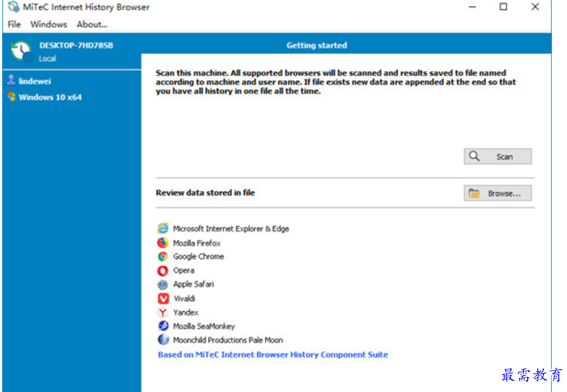
Task: Click the Google Chrome text
Action: tap(198, 256)
